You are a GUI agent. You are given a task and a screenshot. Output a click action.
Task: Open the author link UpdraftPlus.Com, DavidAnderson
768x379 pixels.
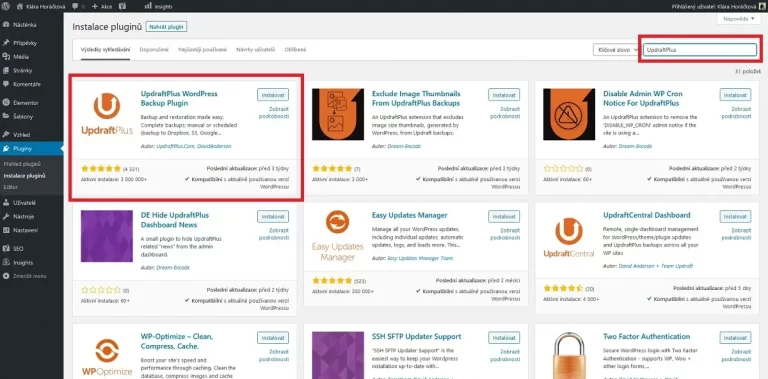[194, 146]
